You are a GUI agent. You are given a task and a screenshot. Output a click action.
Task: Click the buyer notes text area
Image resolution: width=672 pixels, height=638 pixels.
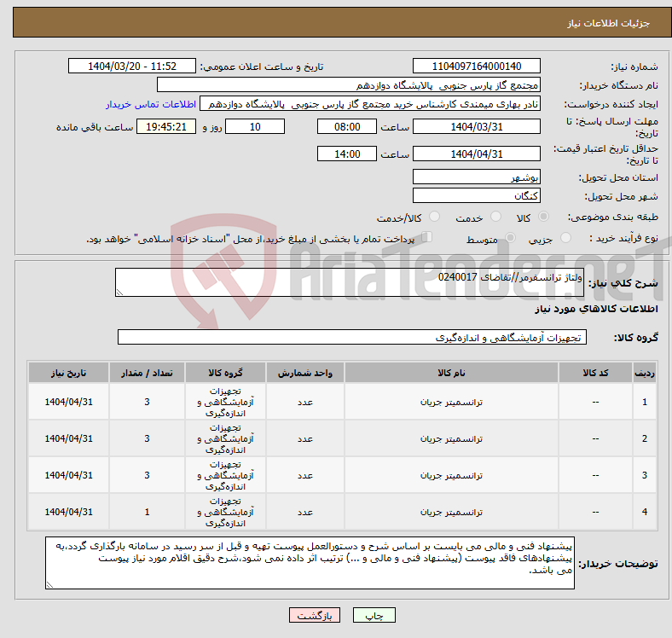[310, 563]
